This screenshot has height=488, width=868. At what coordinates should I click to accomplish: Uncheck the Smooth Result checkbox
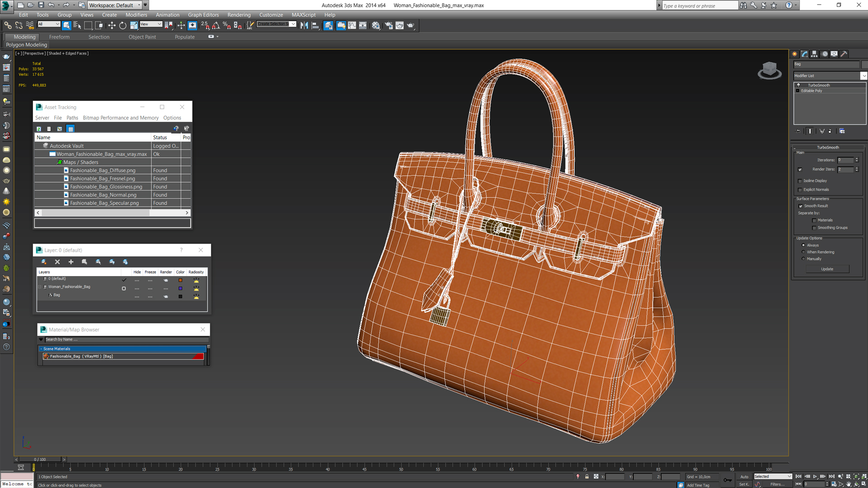click(800, 206)
